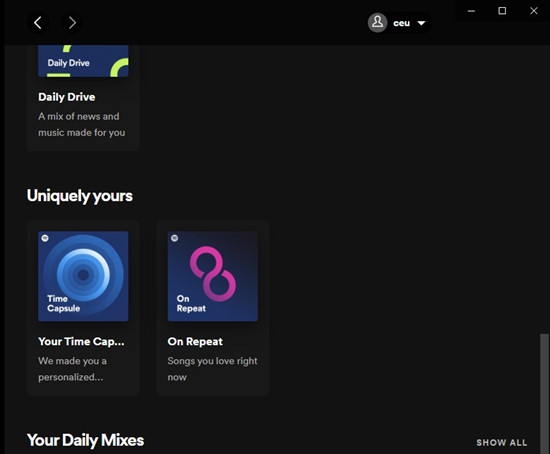Maximize the Spotify window
The height and width of the screenshot is (454, 550).
502,11
